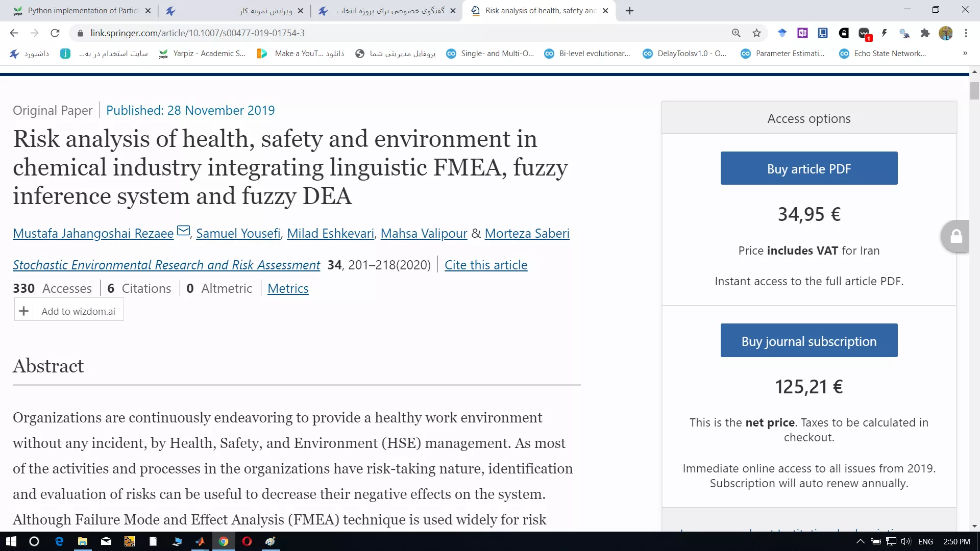This screenshot has height=551, width=980.
Task: Click the Buy journal subscription button
Action: tap(808, 341)
